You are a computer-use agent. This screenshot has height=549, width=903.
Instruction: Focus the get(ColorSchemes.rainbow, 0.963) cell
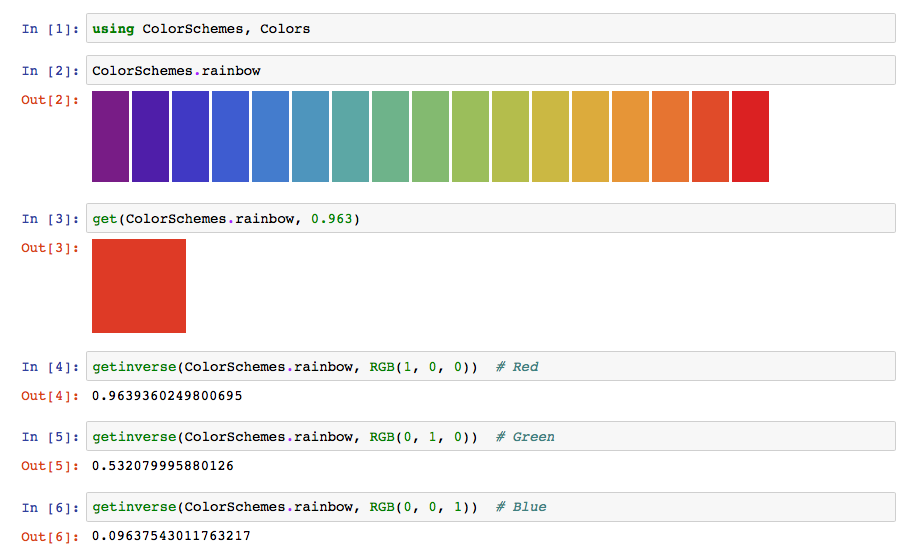pyautogui.click(x=490, y=219)
